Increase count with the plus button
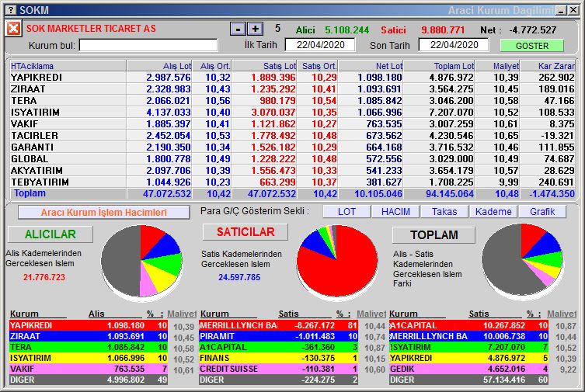 coord(255,29)
